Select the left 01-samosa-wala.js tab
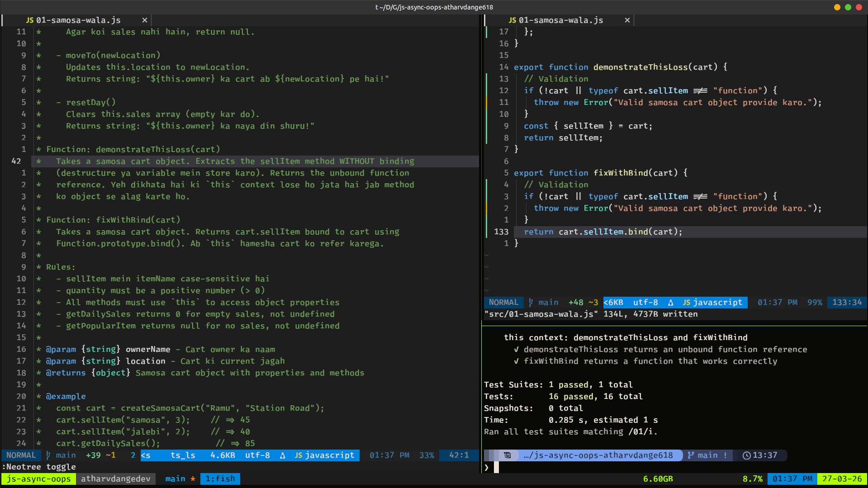868x488 pixels. [78, 20]
